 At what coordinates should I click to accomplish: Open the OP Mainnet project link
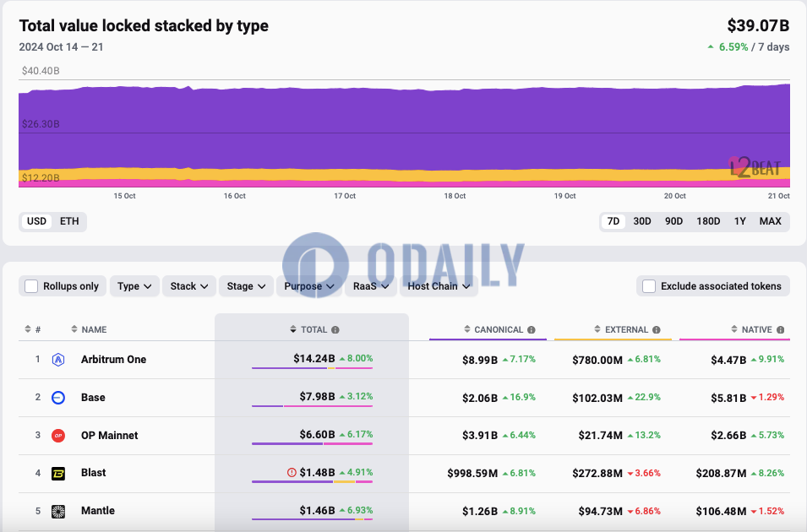110,436
